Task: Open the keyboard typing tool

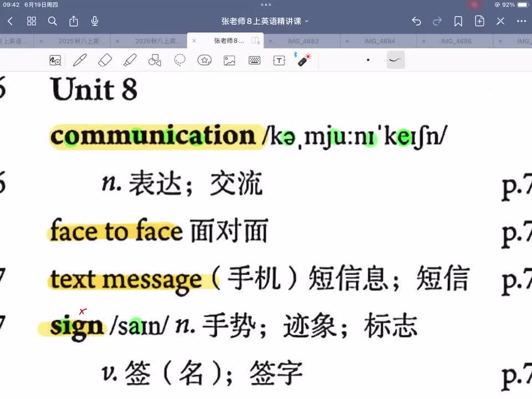Action: pos(254,60)
